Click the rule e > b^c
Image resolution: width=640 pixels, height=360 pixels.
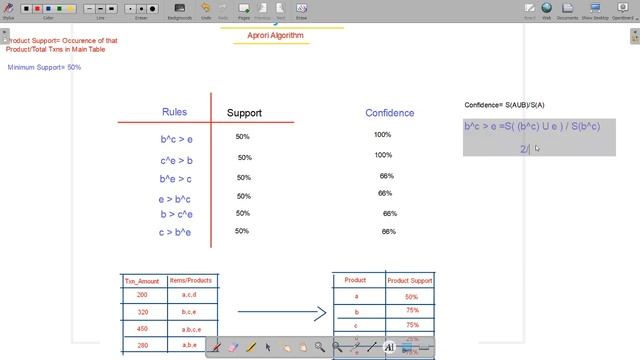(x=174, y=199)
